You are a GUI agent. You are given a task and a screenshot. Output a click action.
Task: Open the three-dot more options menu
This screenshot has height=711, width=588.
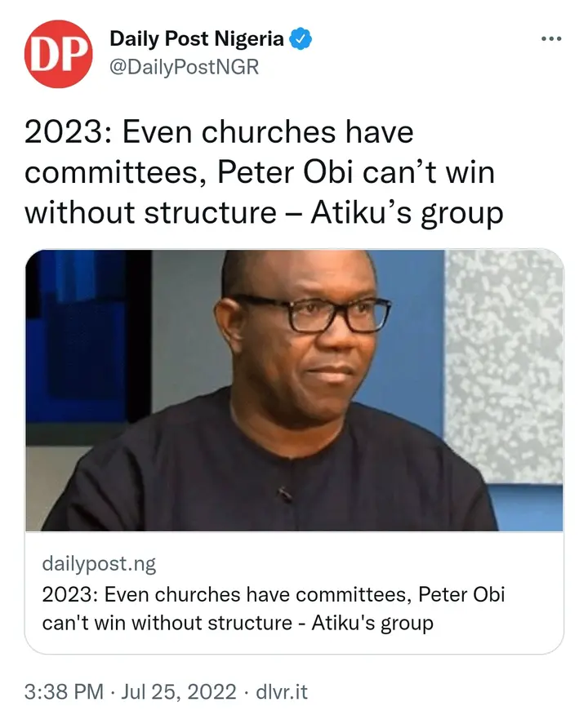click(552, 39)
